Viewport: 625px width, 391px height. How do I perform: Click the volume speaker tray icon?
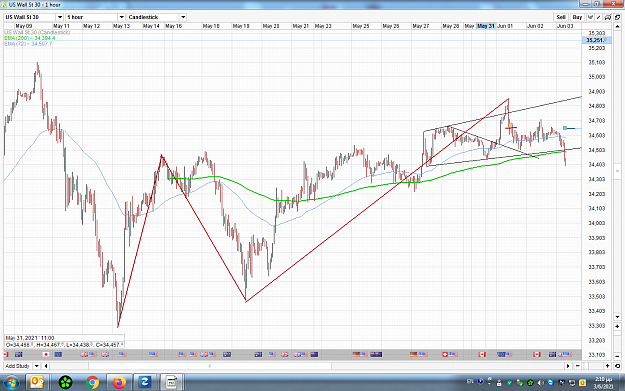coord(540,383)
